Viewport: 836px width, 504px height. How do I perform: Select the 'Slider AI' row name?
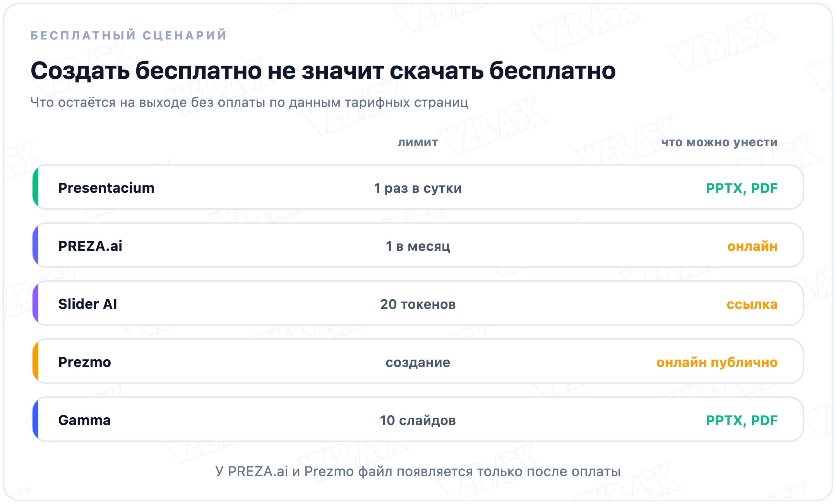(87, 304)
